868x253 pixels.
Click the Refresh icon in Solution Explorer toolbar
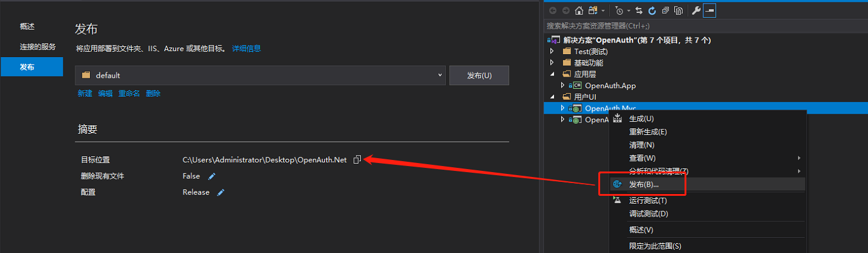coord(652,10)
